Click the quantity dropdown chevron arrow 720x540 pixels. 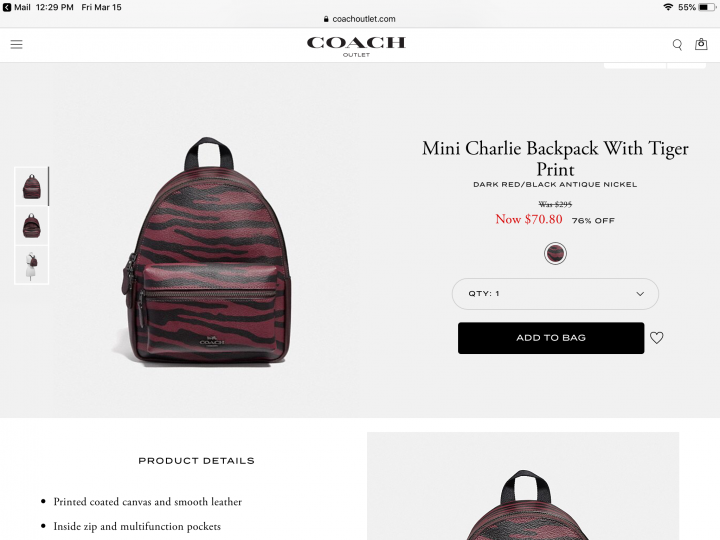[x=640, y=294]
